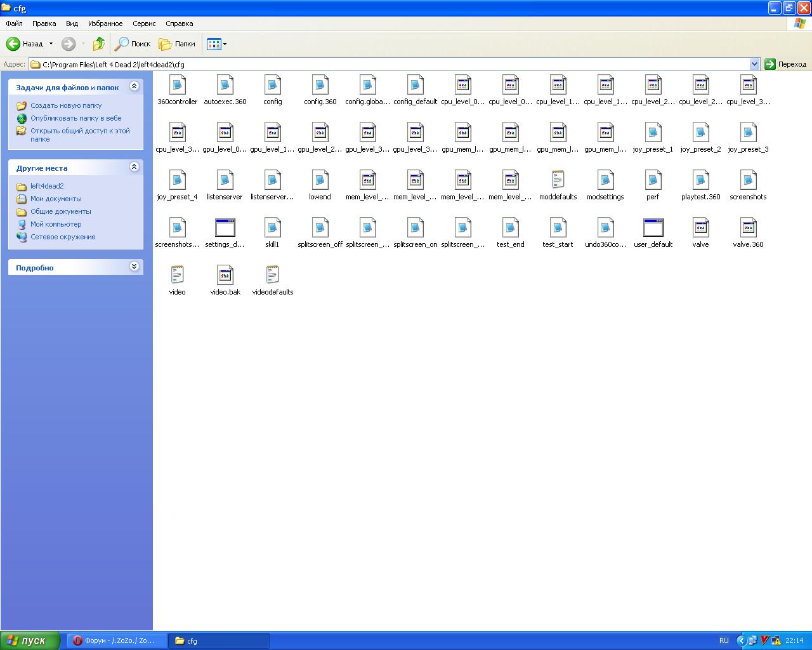Screen dimensions: 812x650
Task: Select the user_default file icon
Action: 653,228
